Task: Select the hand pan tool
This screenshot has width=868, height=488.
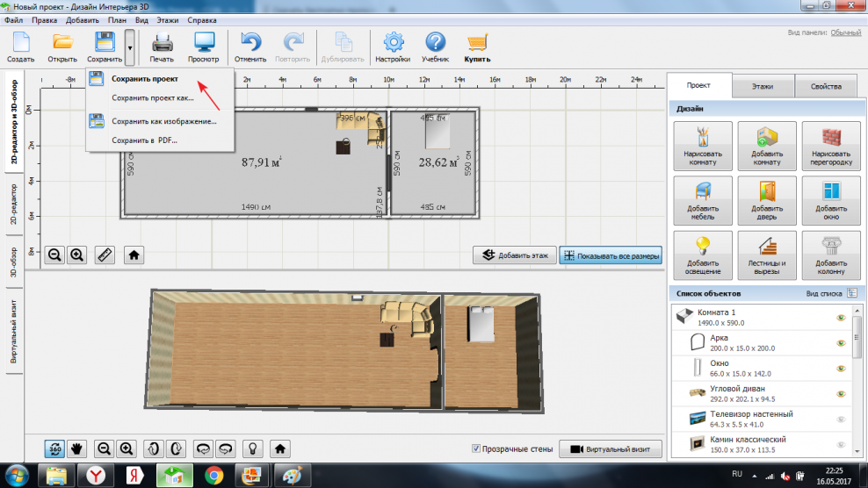Action: [x=77, y=449]
